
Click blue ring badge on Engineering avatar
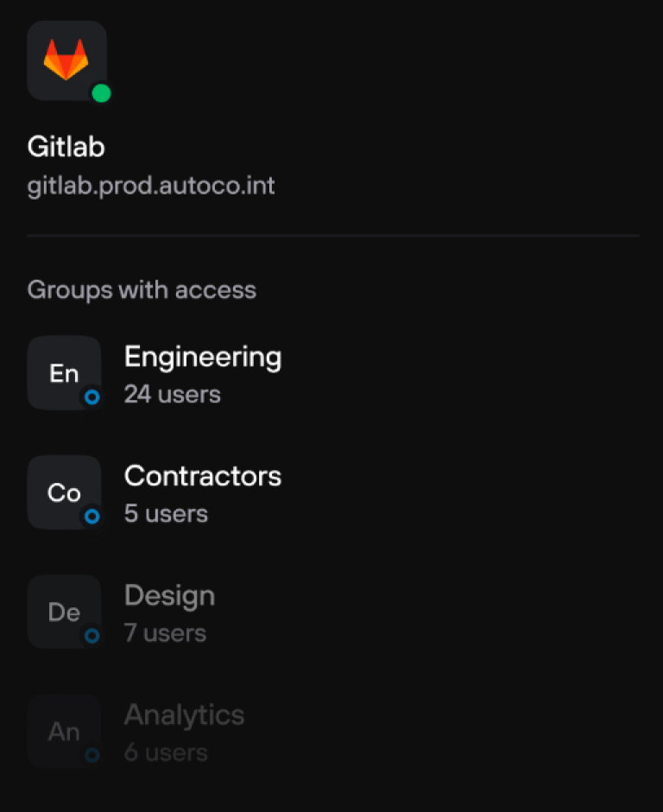tap(92, 397)
